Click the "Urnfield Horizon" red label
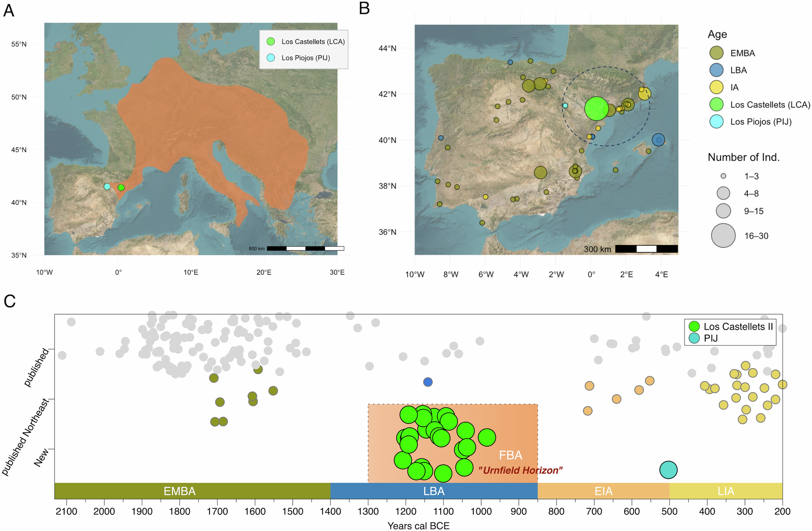This screenshot has height=531, width=812. pyautogui.click(x=520, y=471)
